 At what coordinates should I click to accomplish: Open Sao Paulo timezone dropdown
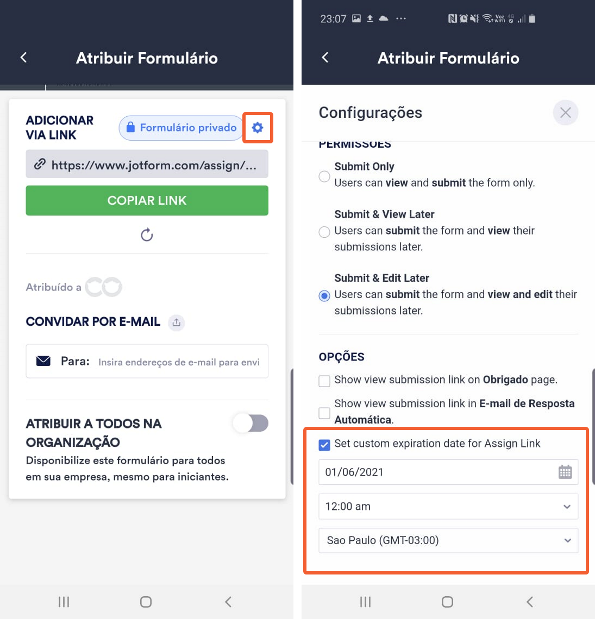(448, 540)
